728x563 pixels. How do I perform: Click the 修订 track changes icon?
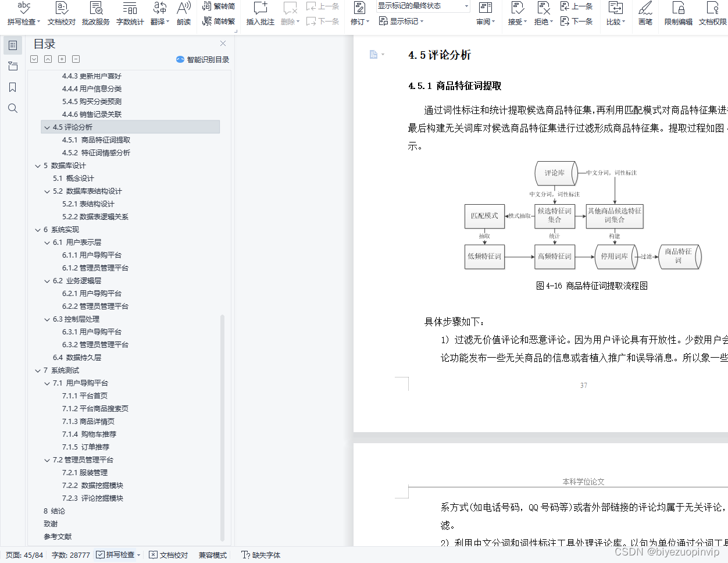pos(359,8)
